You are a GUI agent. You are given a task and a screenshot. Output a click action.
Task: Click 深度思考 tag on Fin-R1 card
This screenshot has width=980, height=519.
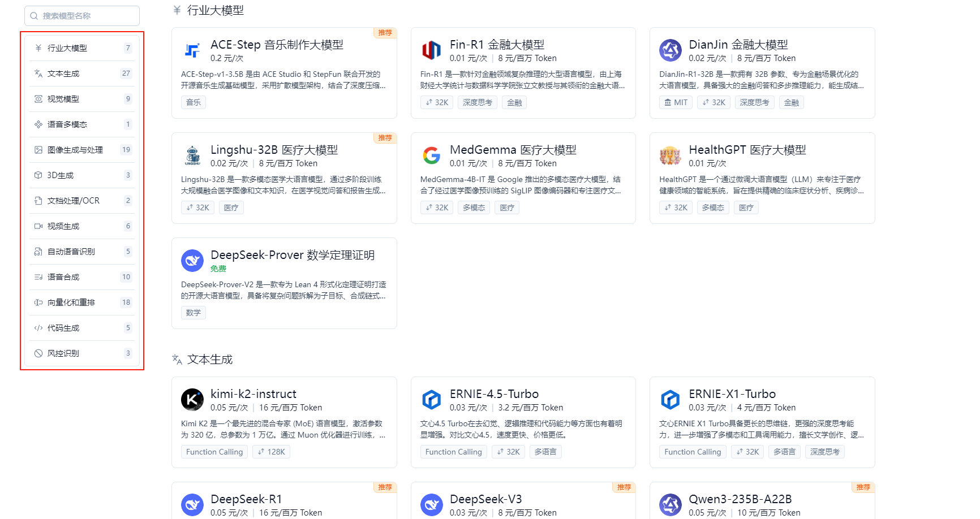click(x=478, y=102)
